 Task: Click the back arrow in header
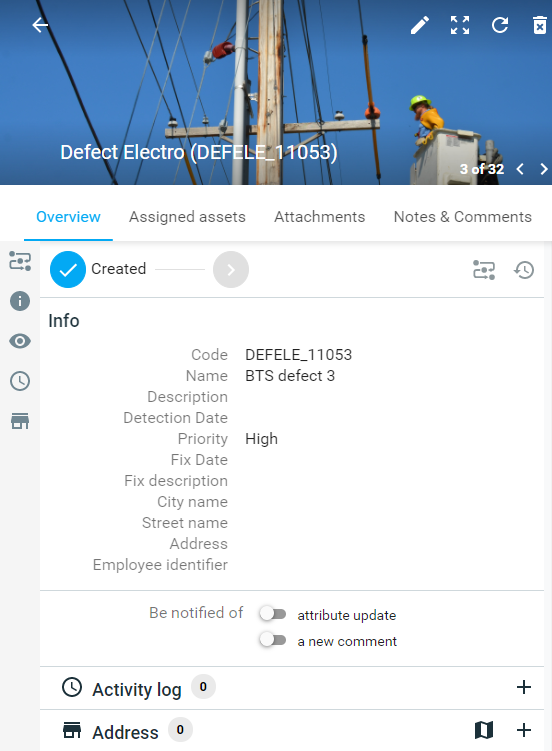(x=40, y=25)
